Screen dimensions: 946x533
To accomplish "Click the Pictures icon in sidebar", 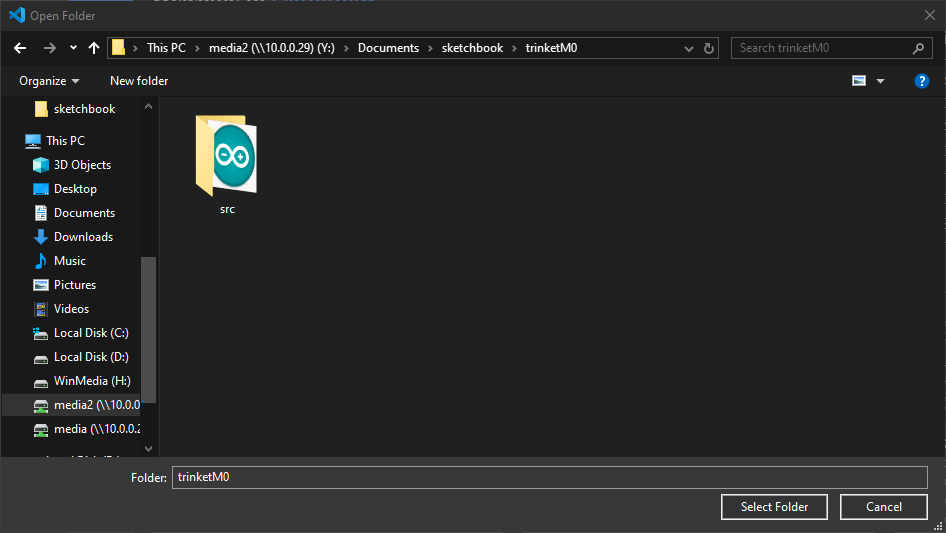I will point(40,285).
